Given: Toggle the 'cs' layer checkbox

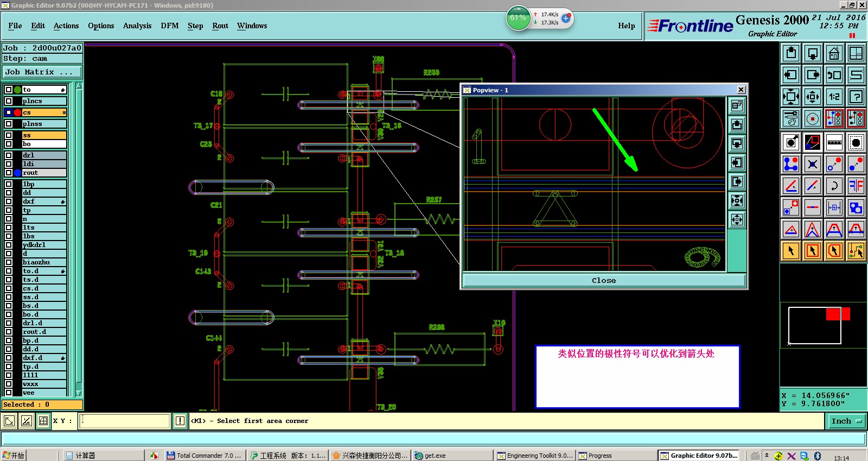Looking at the screenshot, I should 9,112.
